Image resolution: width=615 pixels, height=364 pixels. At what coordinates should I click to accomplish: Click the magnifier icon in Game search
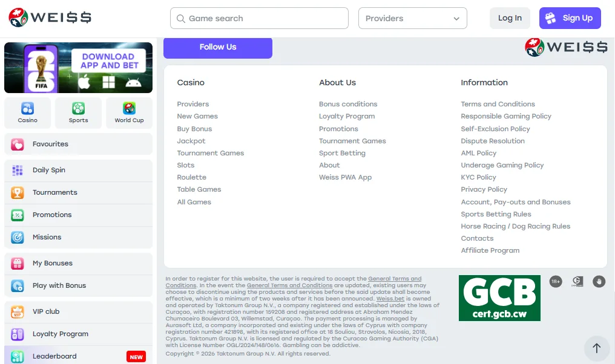181,18
